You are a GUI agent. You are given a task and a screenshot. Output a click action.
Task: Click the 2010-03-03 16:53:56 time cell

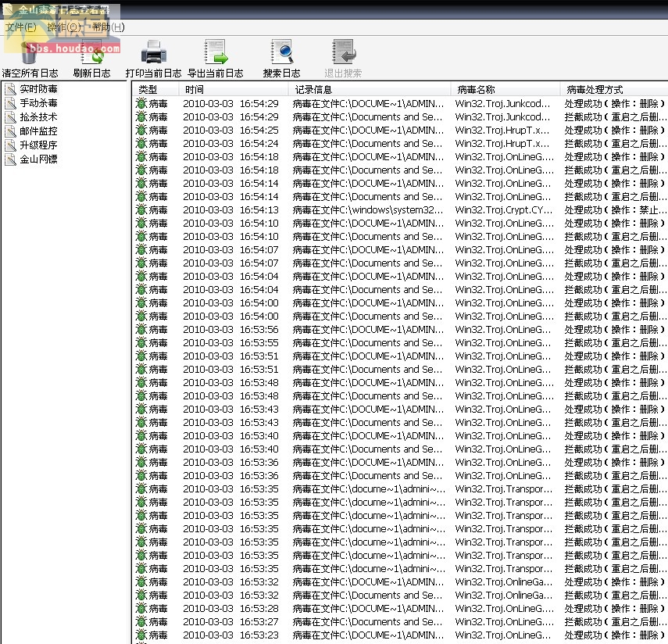[231, 330]
